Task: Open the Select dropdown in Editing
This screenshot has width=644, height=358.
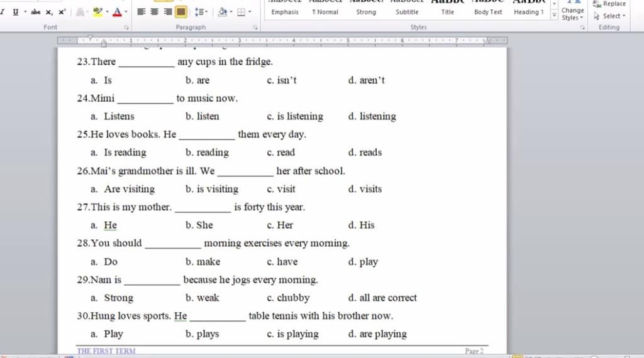Action: point(610,16)
